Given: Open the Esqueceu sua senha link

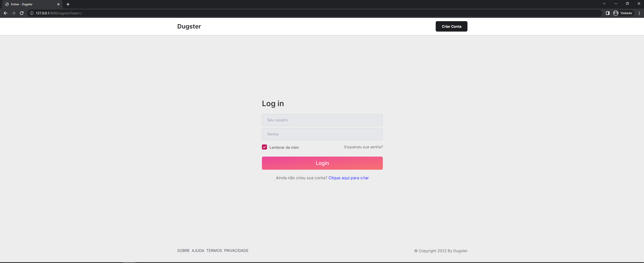Looking at the screenshot, I should tap(363, 147).
